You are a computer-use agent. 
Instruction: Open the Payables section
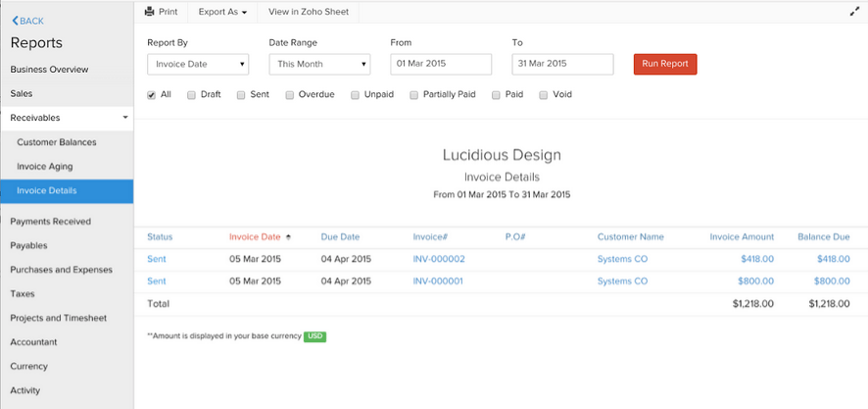click(x=28, y=245)
